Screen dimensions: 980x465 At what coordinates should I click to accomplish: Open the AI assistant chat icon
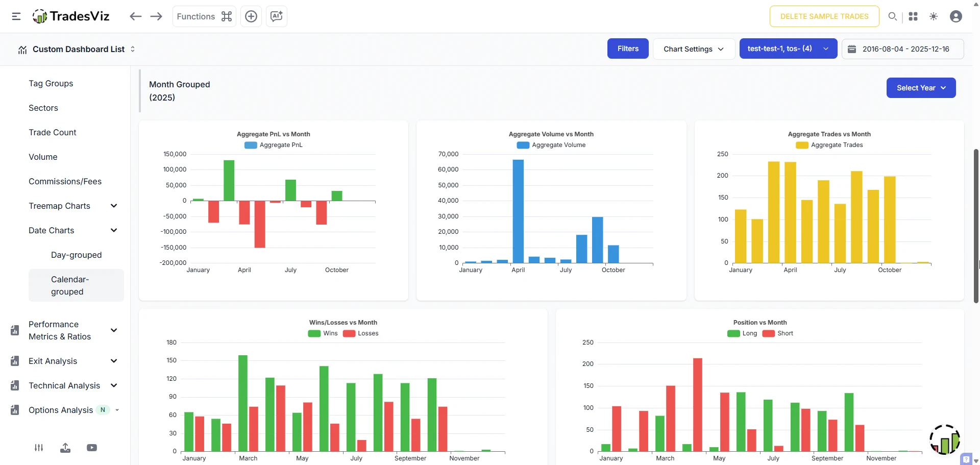(x=277, y=16)
